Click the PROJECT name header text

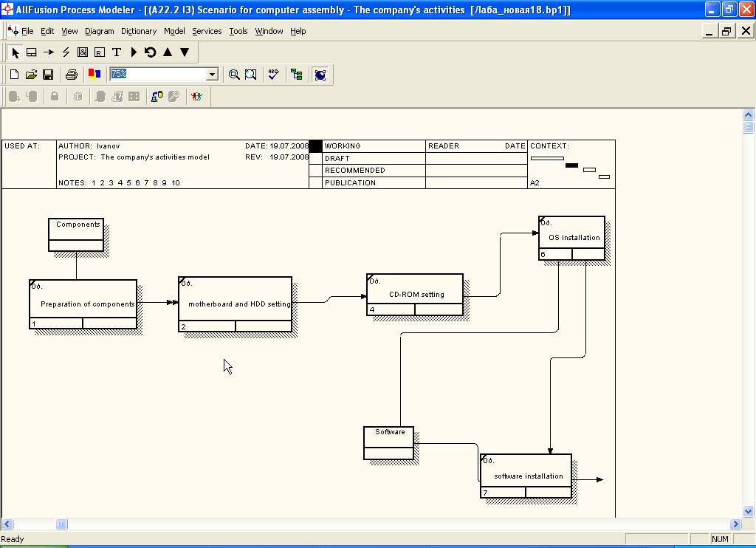tap(134, 157)
